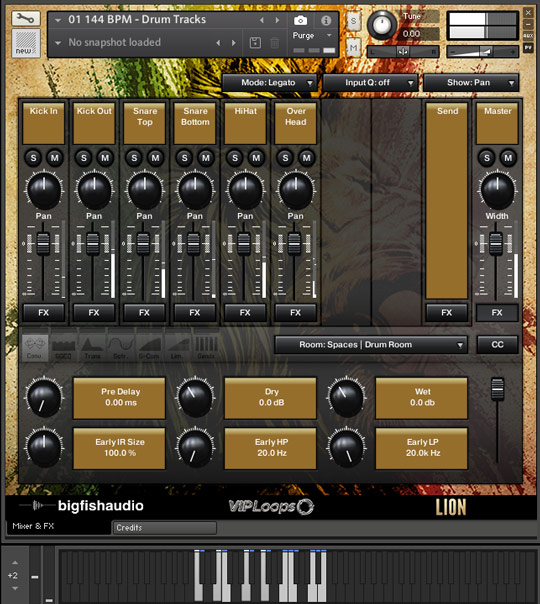Open the wrench edit instrument icon

[x=26, y=18]
